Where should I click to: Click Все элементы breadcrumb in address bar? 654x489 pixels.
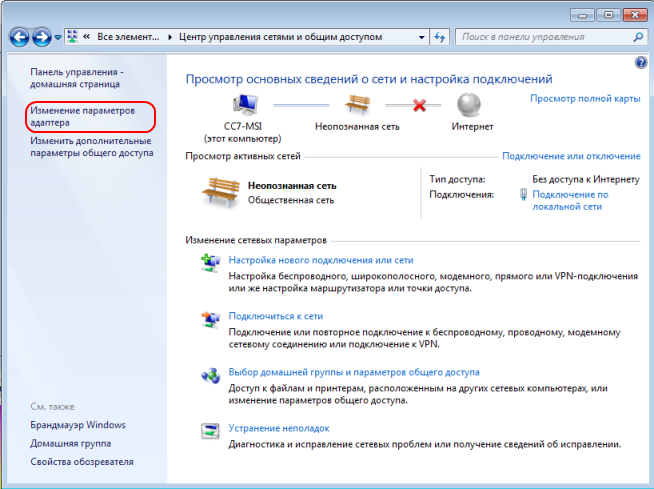(x=125, y=36)
